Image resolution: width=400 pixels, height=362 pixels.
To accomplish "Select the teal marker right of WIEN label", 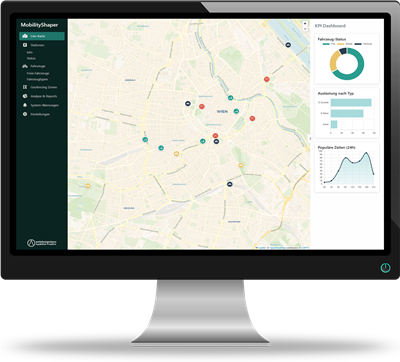I will pos(236,111).
